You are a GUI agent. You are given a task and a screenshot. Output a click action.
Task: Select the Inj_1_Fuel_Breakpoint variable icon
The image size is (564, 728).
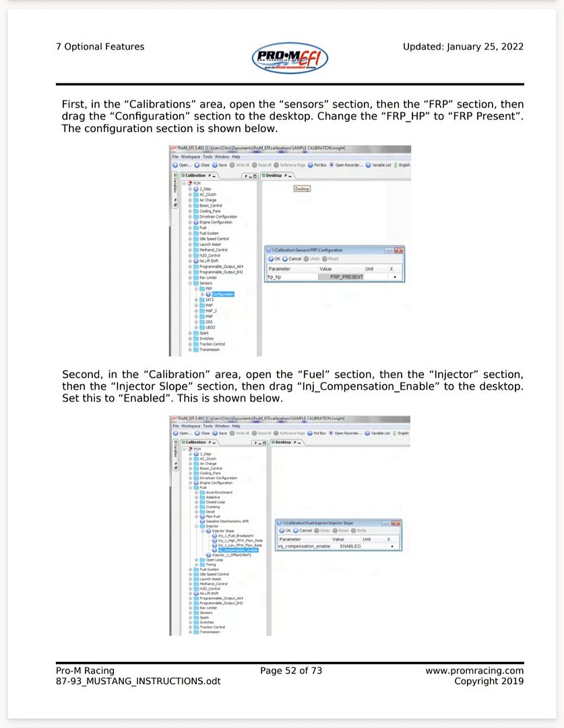(x=214, y=536)
